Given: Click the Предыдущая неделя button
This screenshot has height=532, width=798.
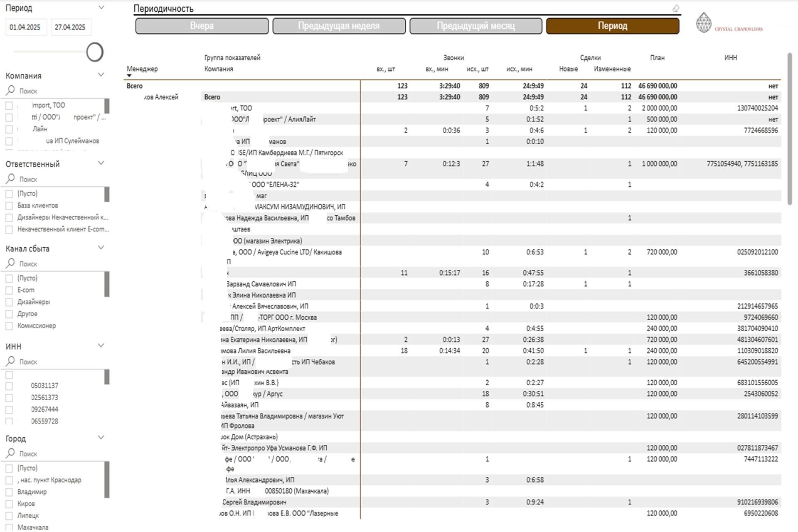Looking at the screenshot, I should click(x=339, y=26).
